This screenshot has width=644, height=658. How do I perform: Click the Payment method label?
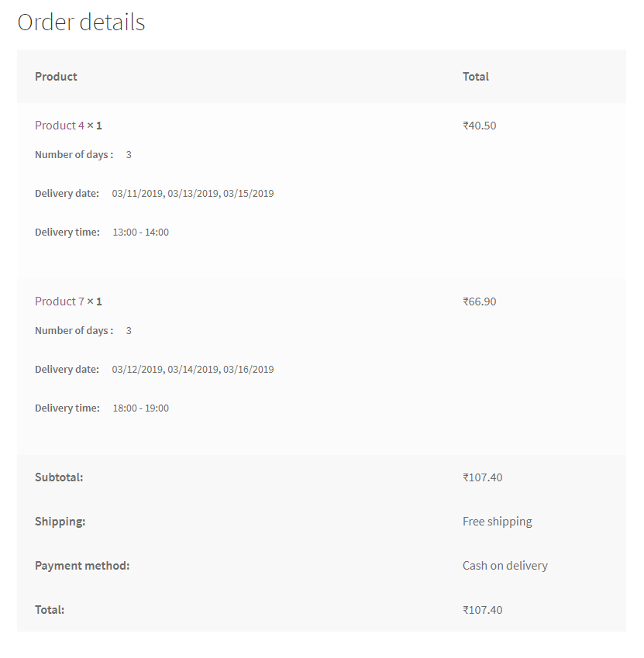(x=82, y=566)
